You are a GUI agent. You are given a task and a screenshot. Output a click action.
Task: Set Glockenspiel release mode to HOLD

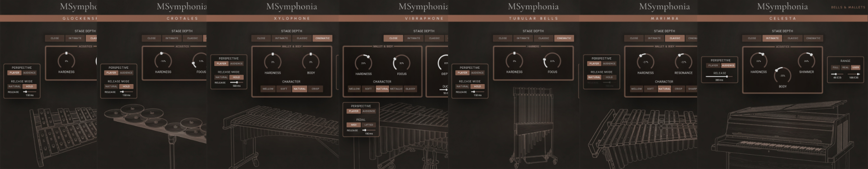(x=29, y=86)
